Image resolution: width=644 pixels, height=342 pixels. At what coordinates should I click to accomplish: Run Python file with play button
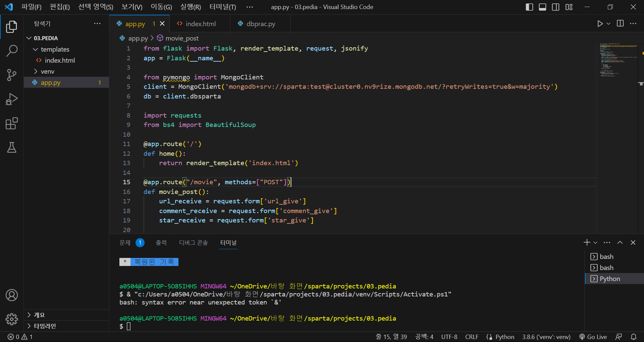[x=600, y=23]
